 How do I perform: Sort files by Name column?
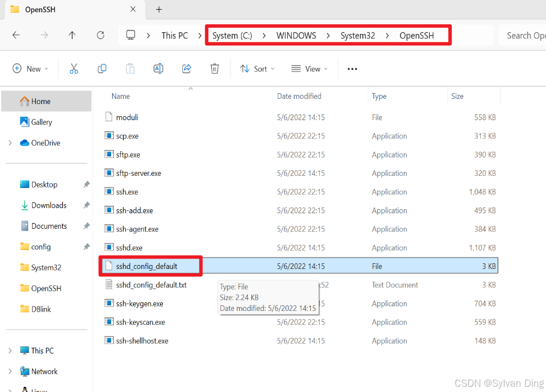120,97
